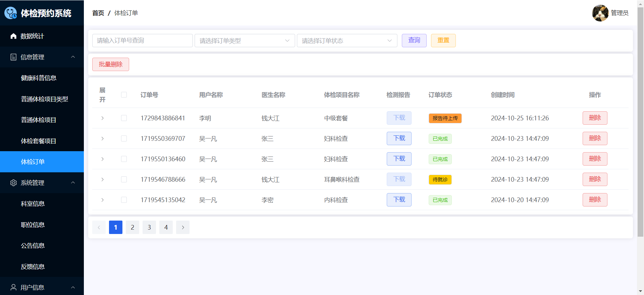Expand row for order 1729843886841

(x=103, y=118)
